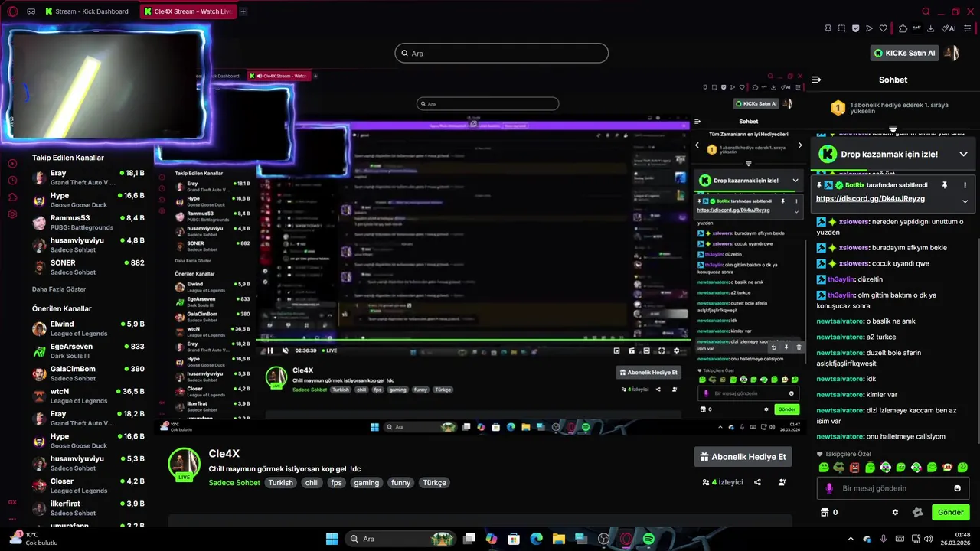Open the privacy shield icon in toolbar

click(855, 29)
